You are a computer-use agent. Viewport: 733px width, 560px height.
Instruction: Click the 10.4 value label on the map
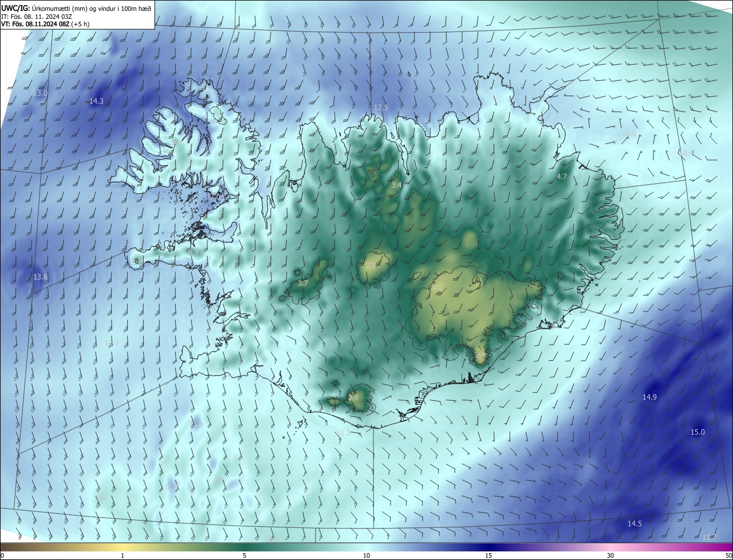(x=685, y=153)
